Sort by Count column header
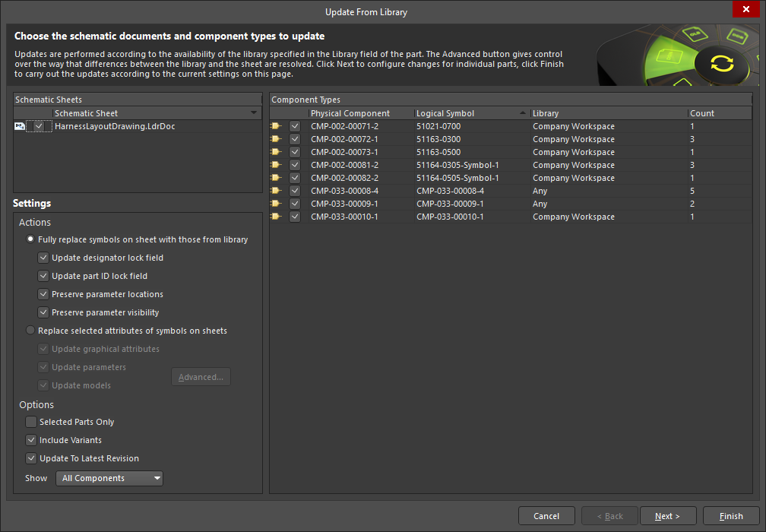The width and height of the screenshot is (766, 532). (720, 113)
